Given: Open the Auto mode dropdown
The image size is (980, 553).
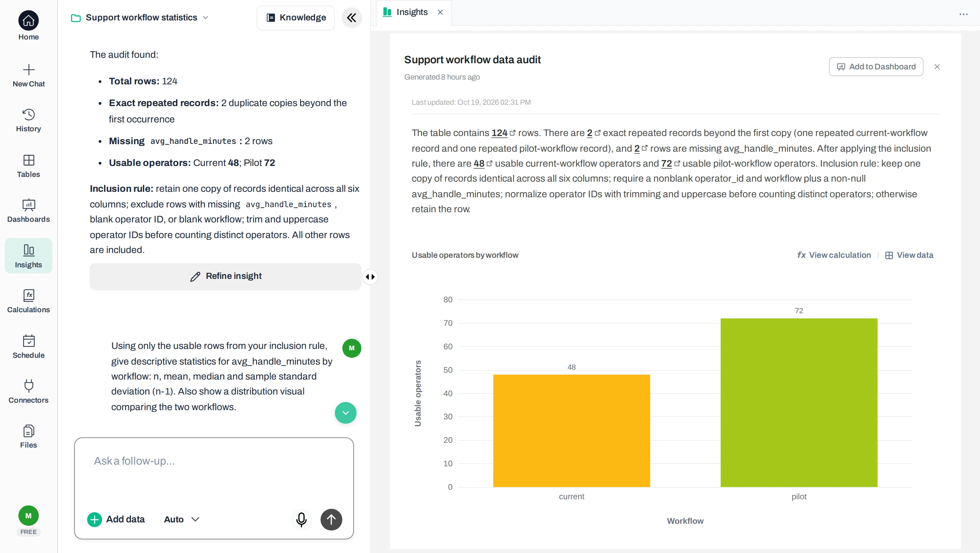Looking at the screenshot, I should tap(181, 520).
